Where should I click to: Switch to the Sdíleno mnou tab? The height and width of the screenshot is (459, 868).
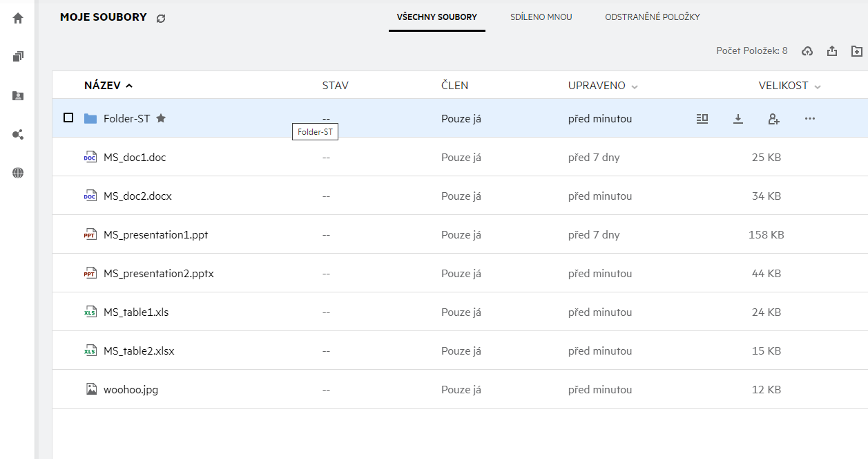[x=541, y=17]
